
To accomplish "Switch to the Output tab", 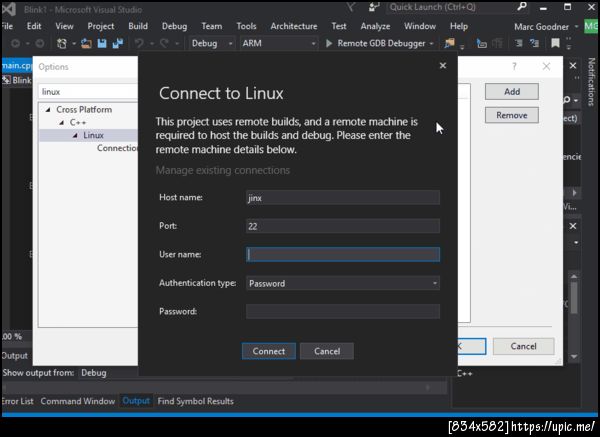I will (x=136, y=401).
